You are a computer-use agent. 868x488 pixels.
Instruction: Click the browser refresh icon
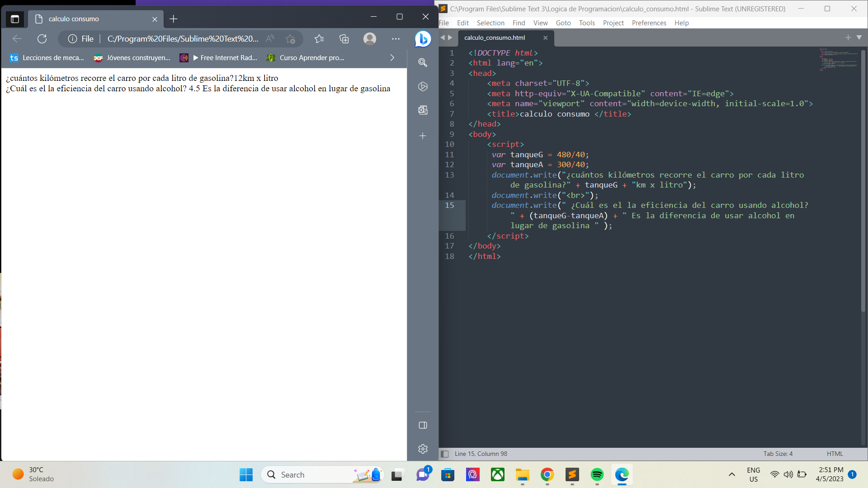(42, 39)
